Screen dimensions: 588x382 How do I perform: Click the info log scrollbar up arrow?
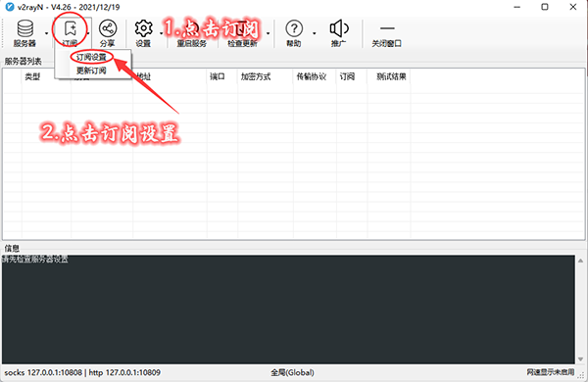(580, 261)
